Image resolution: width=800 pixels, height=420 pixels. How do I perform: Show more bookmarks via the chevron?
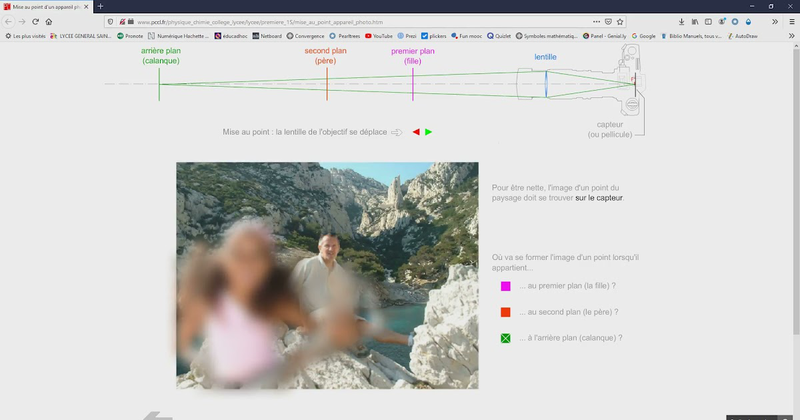point(791,36)
